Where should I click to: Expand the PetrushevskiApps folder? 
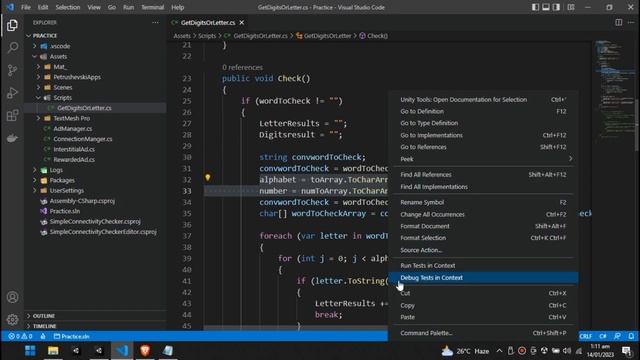39,77
